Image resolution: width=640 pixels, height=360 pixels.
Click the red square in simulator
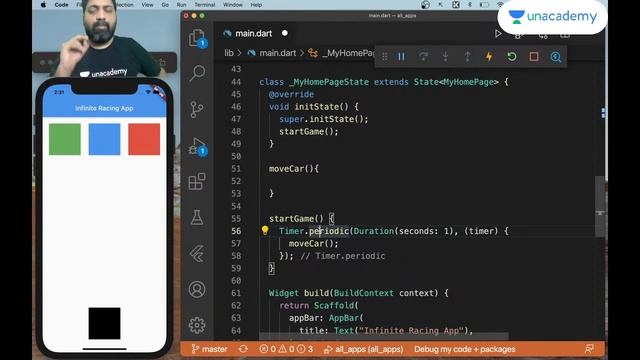(144, 139)
